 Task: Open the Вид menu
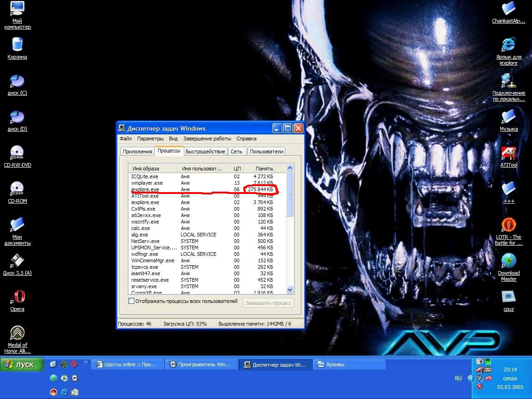[x=173, y=139]
